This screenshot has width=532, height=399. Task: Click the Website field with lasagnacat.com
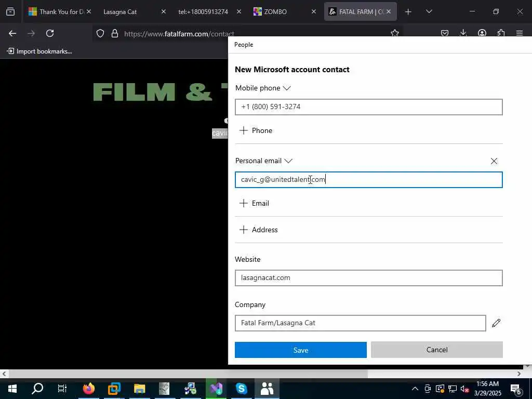368,278
